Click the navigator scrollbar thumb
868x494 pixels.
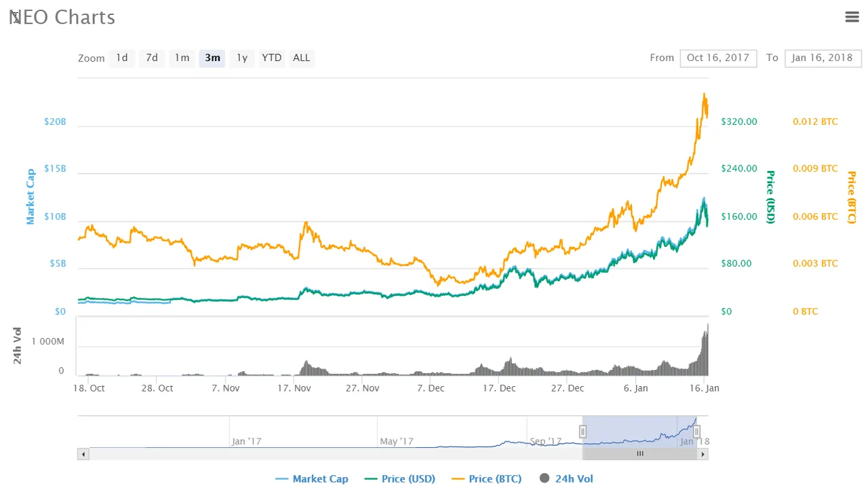pyautogui.click(x=639, y=454)
